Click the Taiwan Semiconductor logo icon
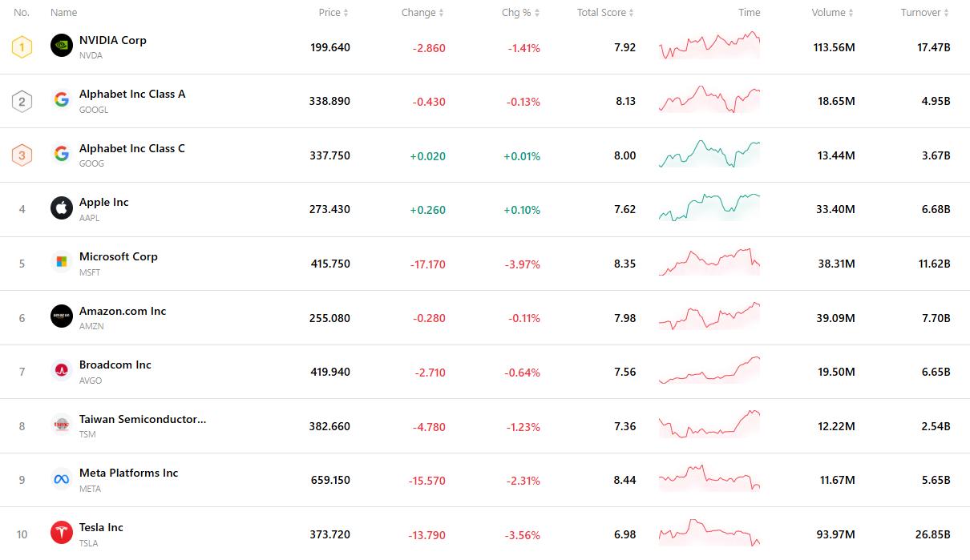Viewport: 970px width, 560px height. 62,425
